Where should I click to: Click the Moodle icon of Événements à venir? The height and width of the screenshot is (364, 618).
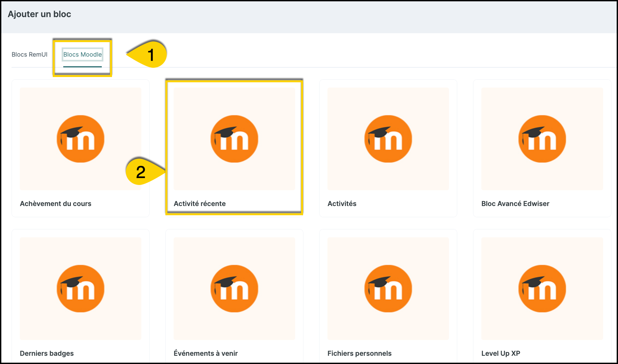click(x=234, y=289)
